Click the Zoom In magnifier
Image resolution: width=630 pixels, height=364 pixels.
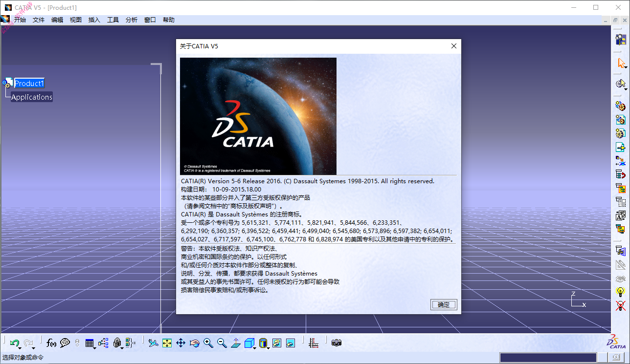(x=208, y=343)
